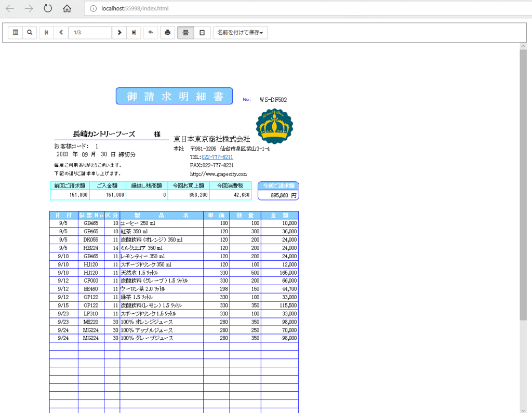This screenshot has height=413, width=532.
Task: Click the 前回ご請求額 header cell
Action: 70,185
